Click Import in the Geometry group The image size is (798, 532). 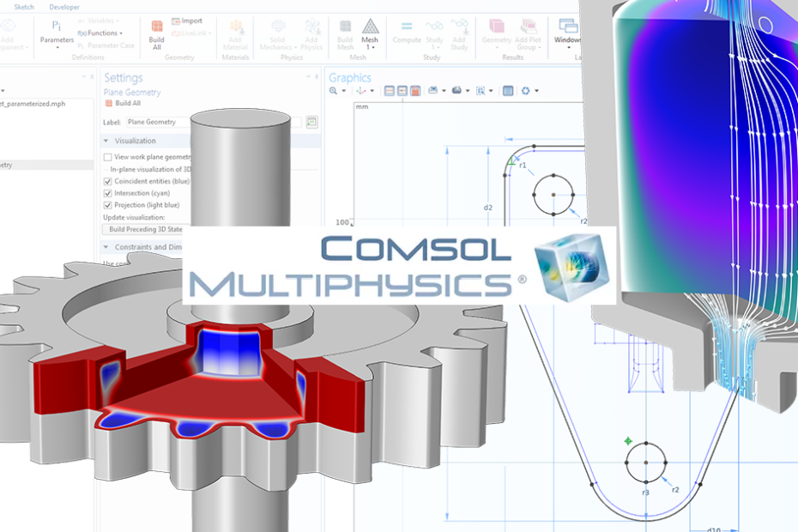tap(187, 21)
